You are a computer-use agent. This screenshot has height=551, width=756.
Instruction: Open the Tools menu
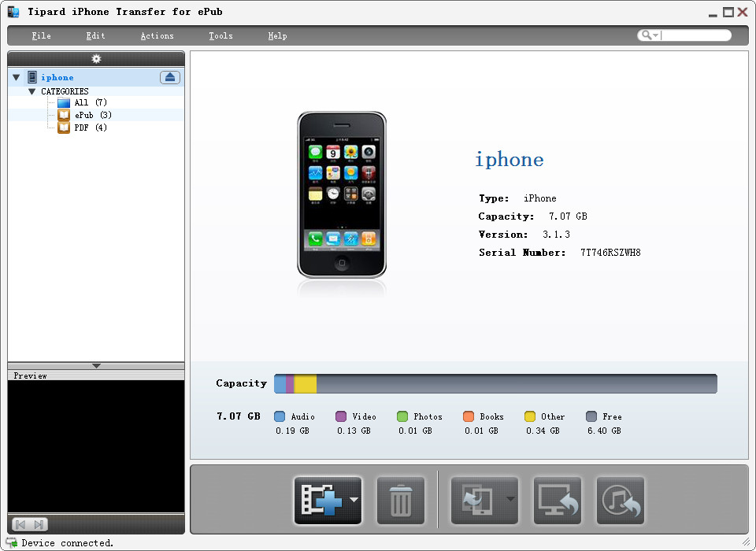coord(220,35)
